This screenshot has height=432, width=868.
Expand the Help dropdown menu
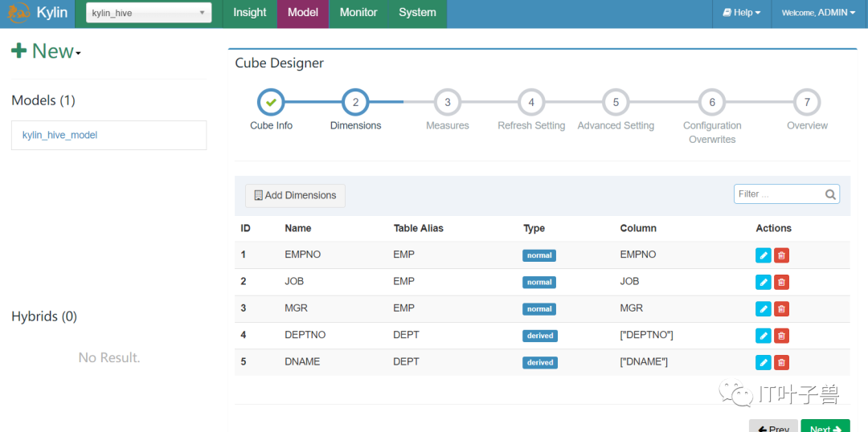coord(742,13)
